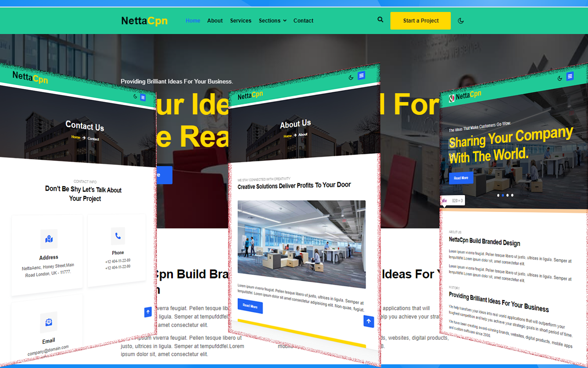Select Services in the top navbar
Viewport: 588px width, 368px height.
coord(241,21)
